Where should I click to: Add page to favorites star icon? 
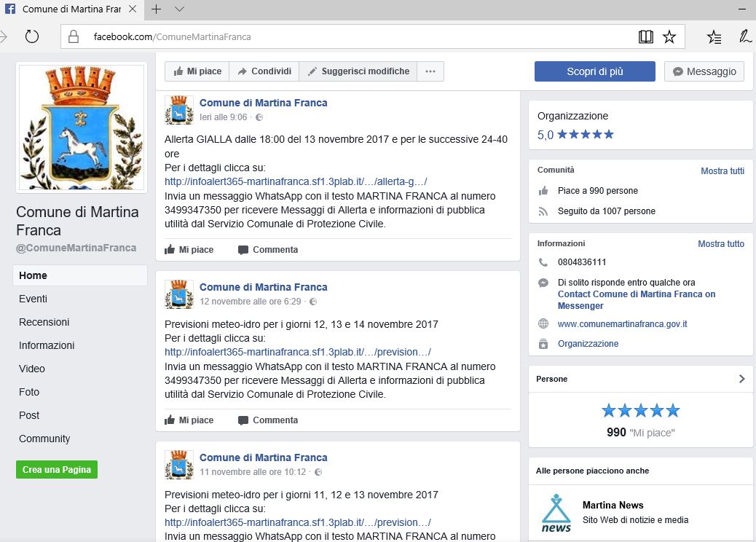tap(669, 36)
